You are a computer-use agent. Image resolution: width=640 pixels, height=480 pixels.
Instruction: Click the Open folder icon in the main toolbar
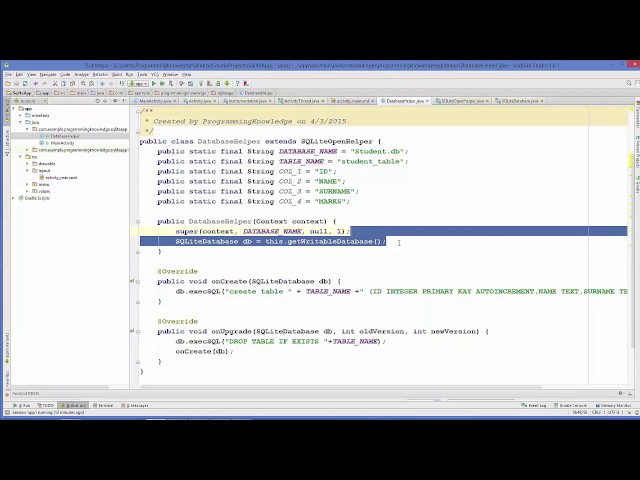8,83
